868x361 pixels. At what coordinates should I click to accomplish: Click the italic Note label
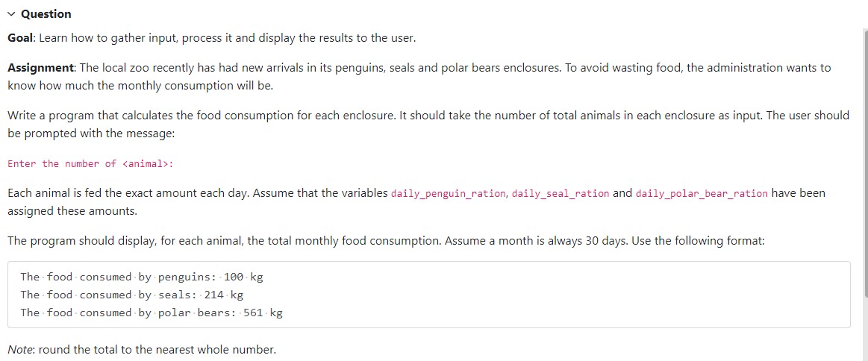tap(20, 349)
